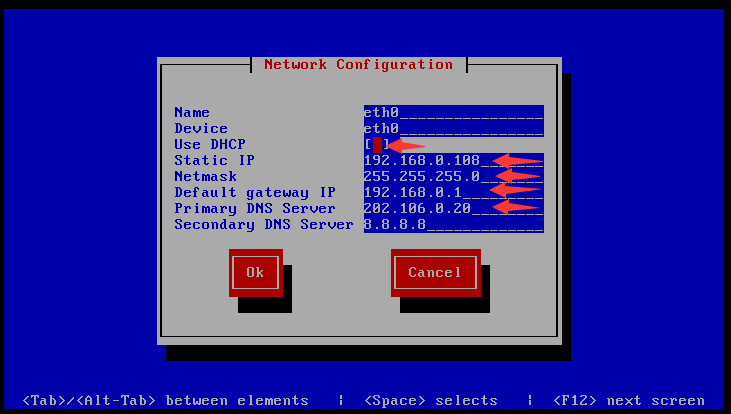Click the Use DHCP label
Image resolution: width=731 pixels, height=414 pixels.
[x=210, y=145]
